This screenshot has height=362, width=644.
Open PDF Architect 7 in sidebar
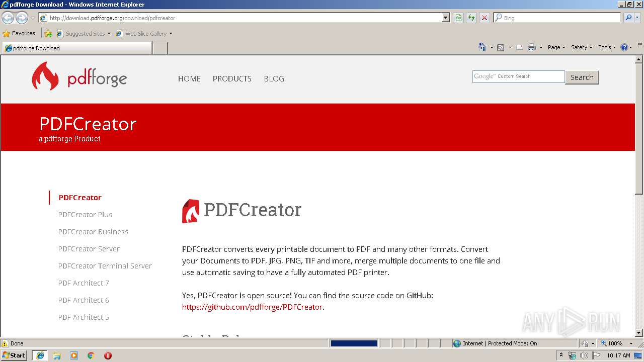84,283
